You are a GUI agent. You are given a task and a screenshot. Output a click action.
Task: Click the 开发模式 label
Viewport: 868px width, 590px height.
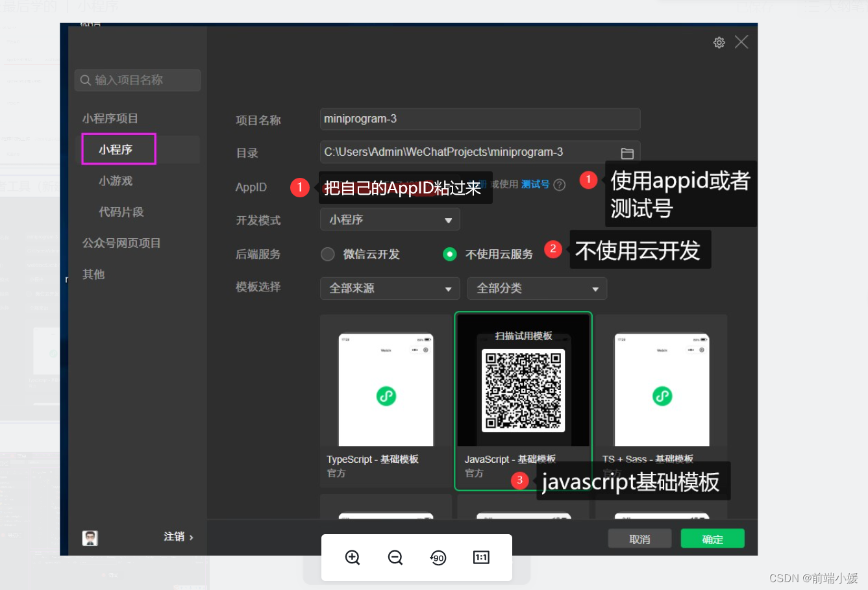pos(258,221)
